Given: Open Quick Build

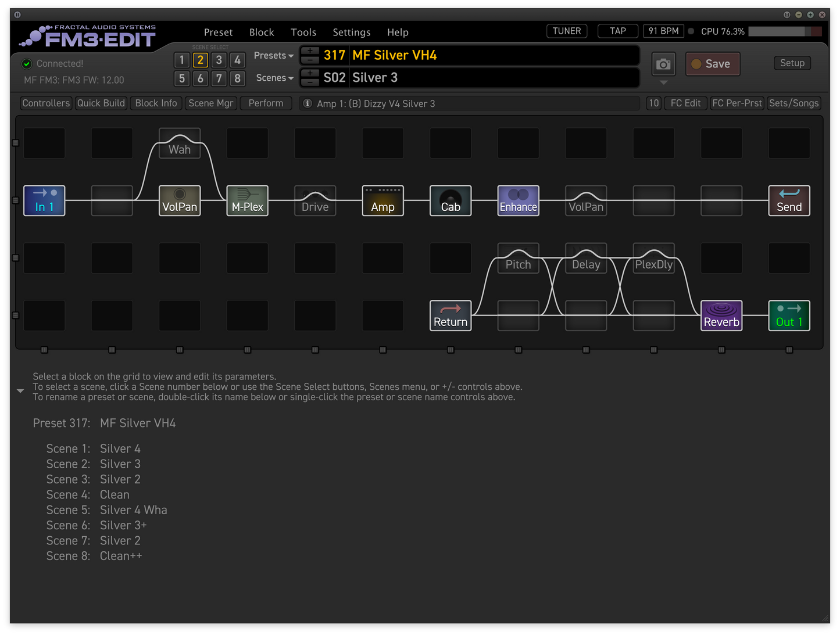Looking at the screenshot, I should click(101, 103).
